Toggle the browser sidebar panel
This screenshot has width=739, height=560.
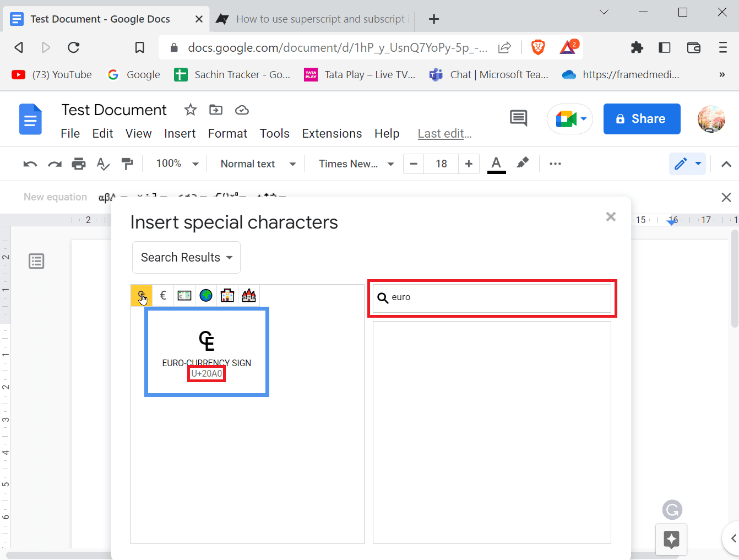coord(665,47)
